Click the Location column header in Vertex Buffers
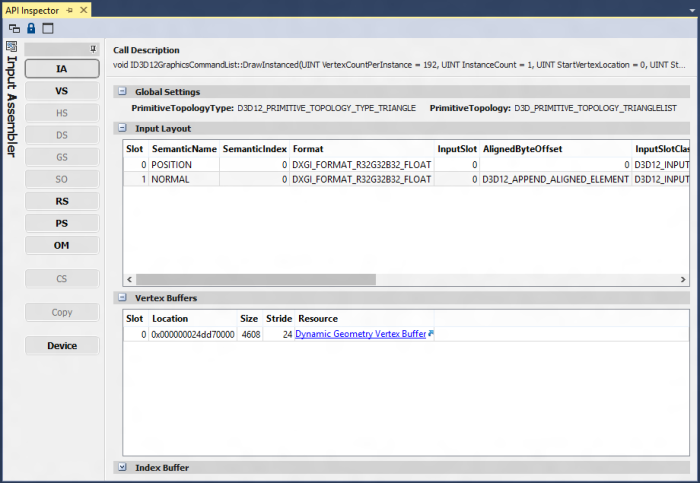 click(193, 319)
